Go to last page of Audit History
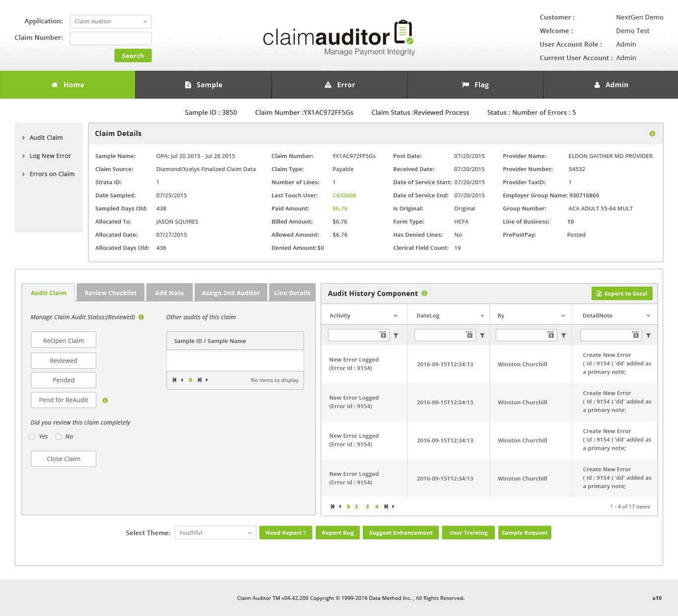 (x=386, y=506)
